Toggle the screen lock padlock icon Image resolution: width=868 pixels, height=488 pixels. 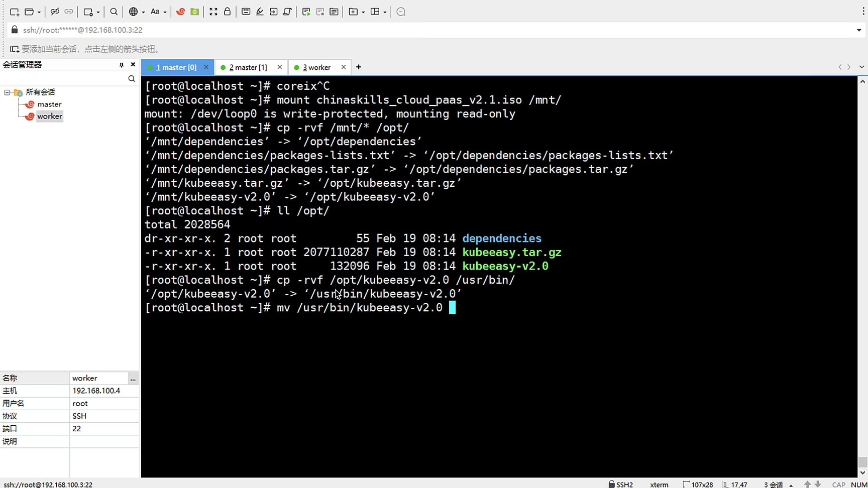pyautogui.click(x=227, y=12)
